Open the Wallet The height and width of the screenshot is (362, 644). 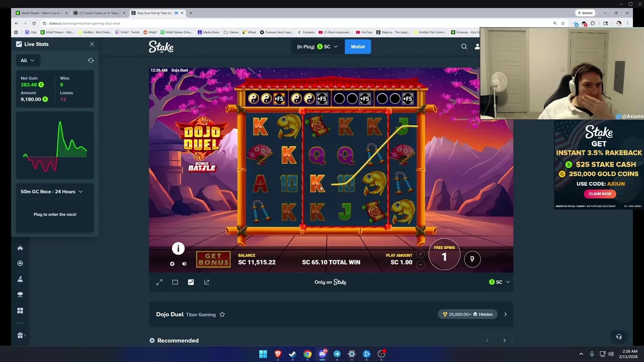point(358,47)
